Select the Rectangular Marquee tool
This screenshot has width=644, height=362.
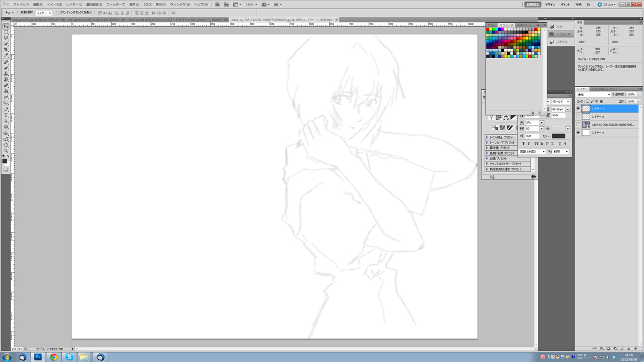[x=6, y=32]
